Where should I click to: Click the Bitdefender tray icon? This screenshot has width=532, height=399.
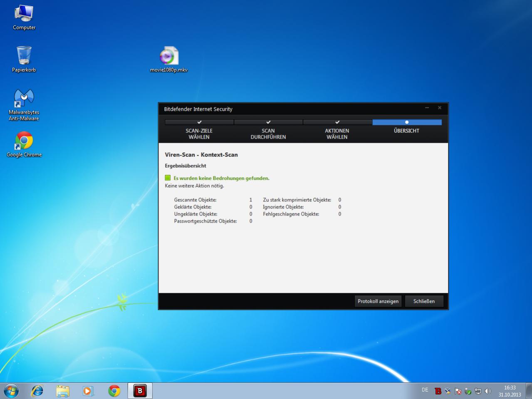point(438,391)
